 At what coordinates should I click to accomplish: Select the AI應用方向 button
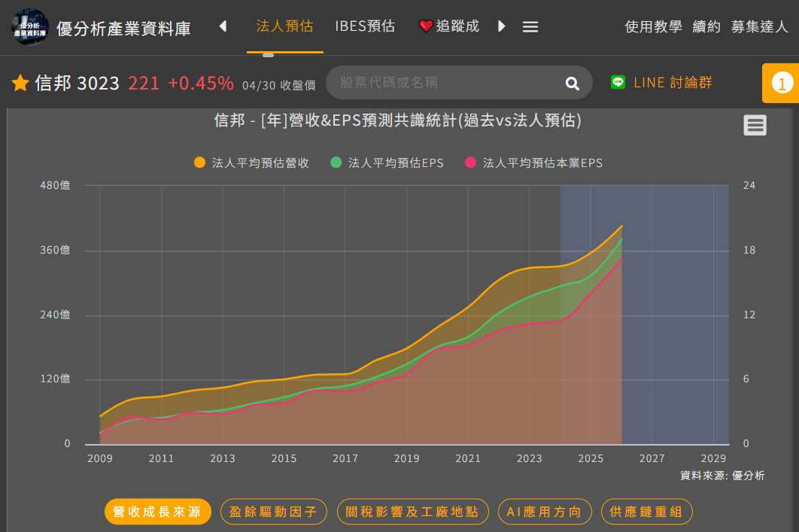[545, 512]
